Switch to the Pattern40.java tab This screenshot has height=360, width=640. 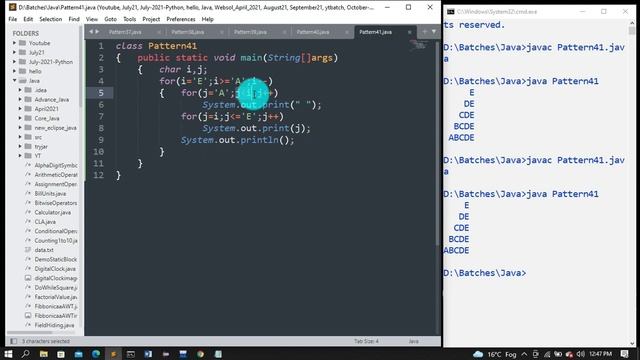[313, 32]
